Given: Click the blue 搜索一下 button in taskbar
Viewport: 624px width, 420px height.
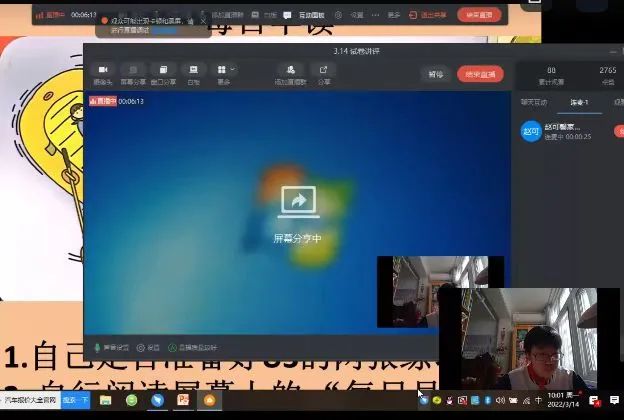Looking at the screenshot, I should (x=76, y=400).
